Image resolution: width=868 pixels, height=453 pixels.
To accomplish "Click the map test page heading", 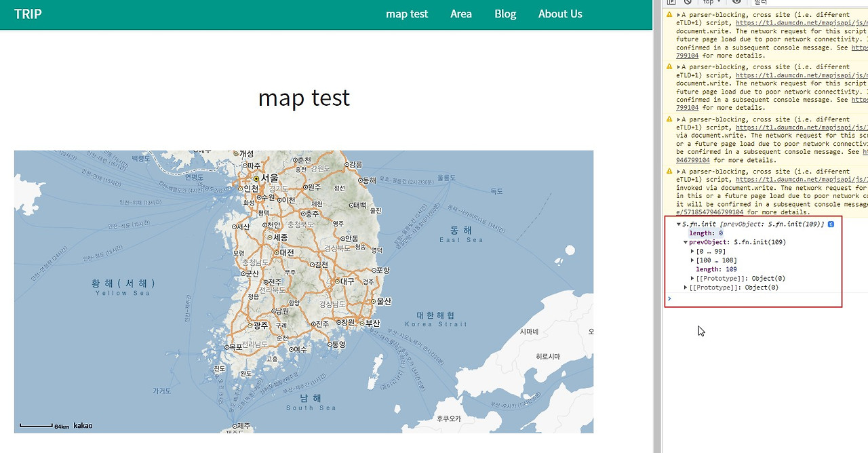I will point(304,98).
